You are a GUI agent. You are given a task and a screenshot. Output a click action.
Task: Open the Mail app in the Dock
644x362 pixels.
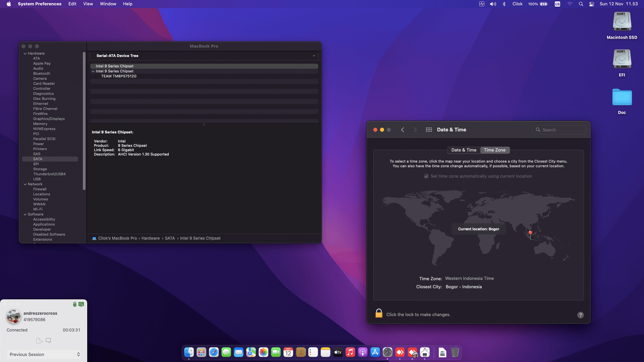point(238,352)
